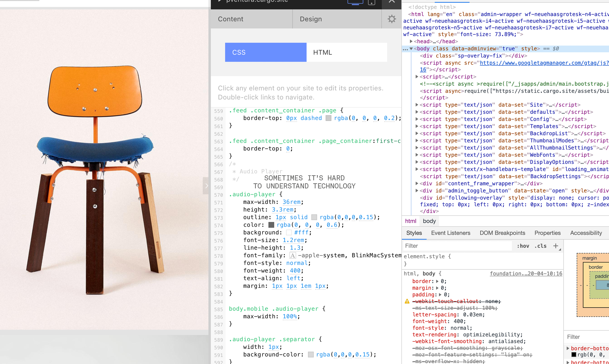Switch to desktop monitor preview icon

[355, 2]
